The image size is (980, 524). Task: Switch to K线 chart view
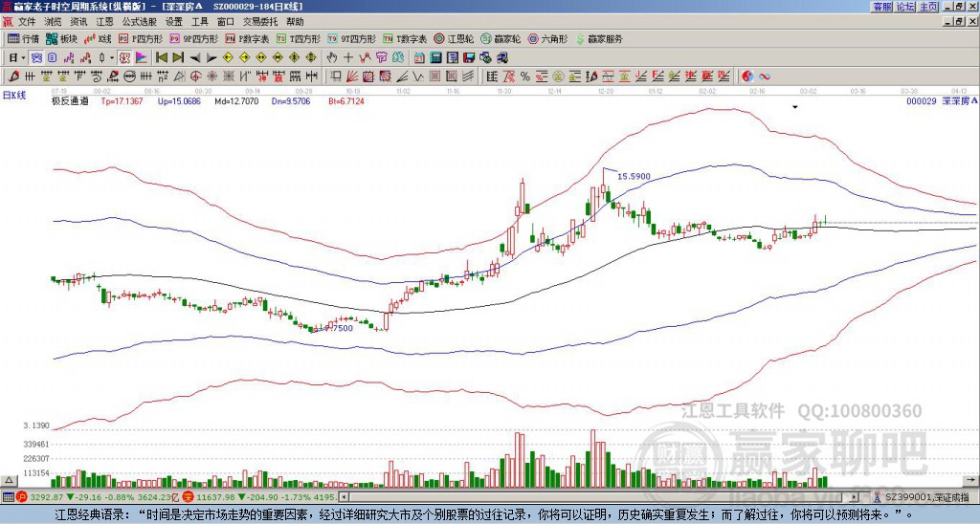[x=99, y=38]
